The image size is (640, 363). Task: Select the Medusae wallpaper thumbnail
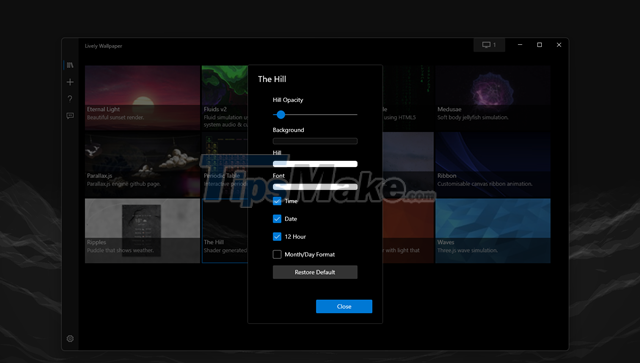coord(493,98)
